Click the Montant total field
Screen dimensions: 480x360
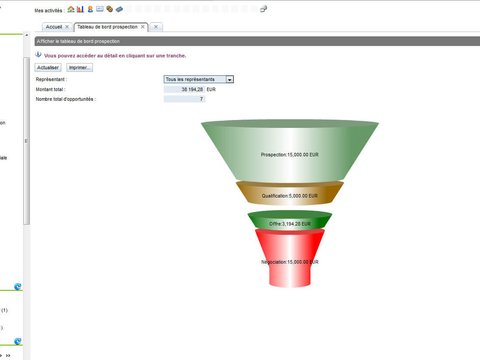184,89
